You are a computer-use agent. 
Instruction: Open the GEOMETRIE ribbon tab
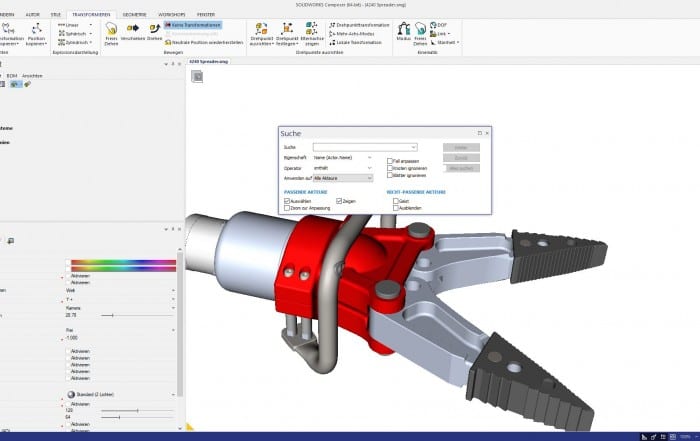click(134, 15)
